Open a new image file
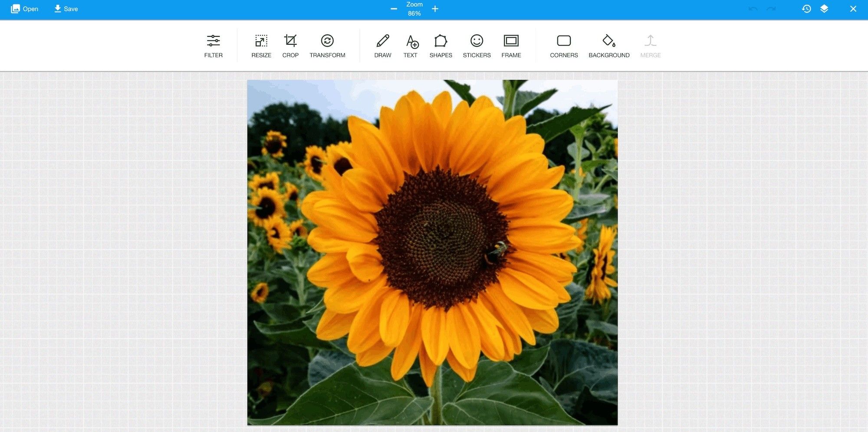Image resolution: width=868 pixels, height=432 pixels. [25, 9]
